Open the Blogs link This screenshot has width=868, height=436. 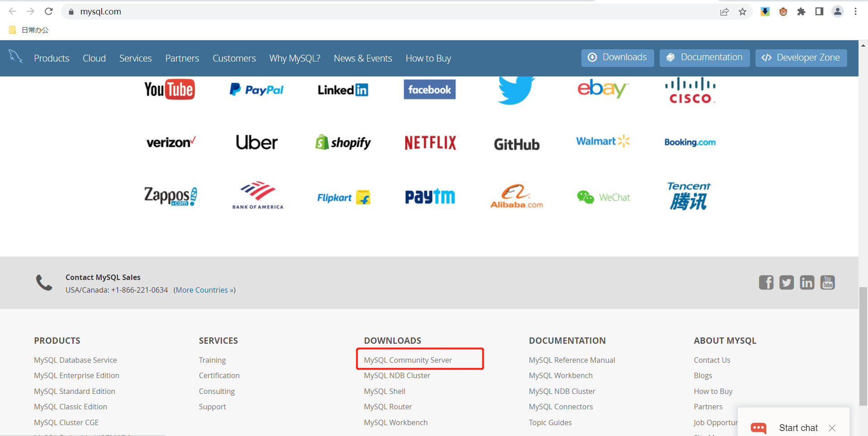[x=703, y=375]
